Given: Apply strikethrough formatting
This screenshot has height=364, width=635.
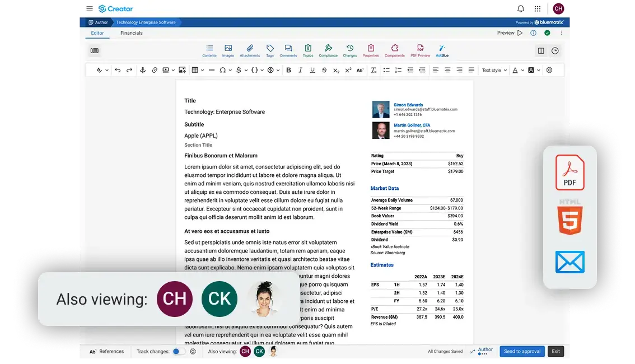Looking at the screenshot, I should click(324, 70).
